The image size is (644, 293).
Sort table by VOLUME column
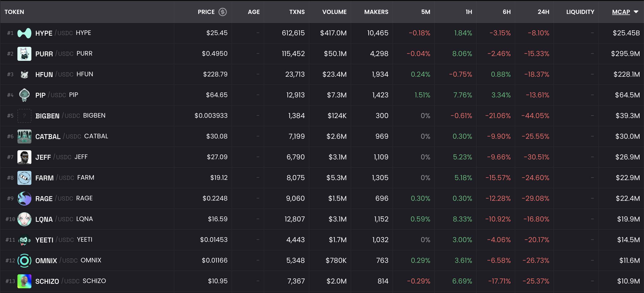point(334,12)
